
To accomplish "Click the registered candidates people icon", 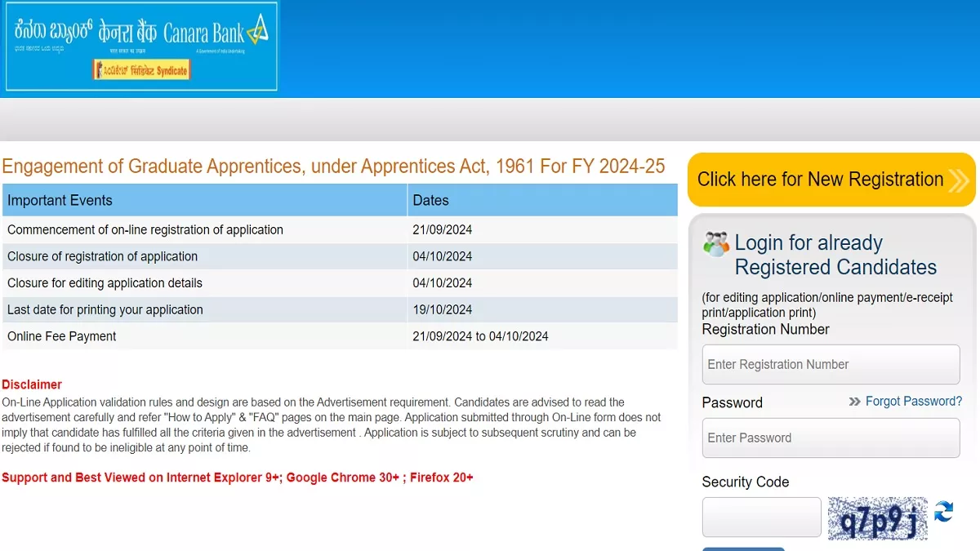I will pos(716,244).
